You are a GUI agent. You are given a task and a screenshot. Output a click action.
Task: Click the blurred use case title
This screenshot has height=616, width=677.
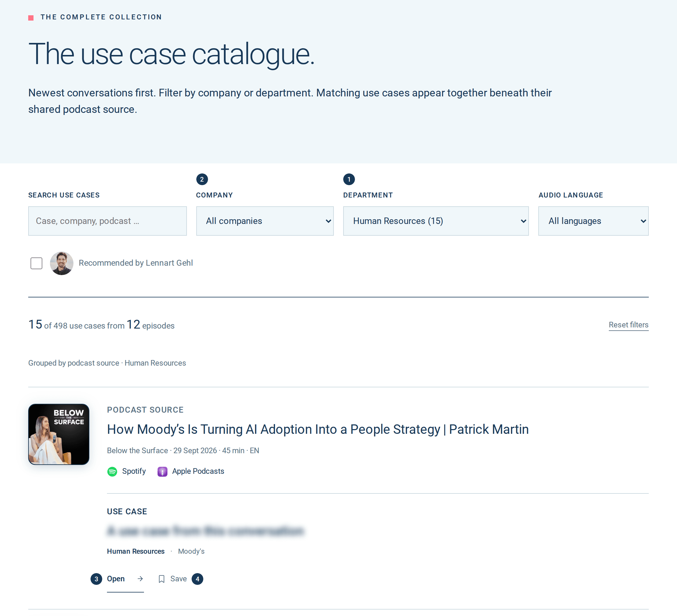205,531
